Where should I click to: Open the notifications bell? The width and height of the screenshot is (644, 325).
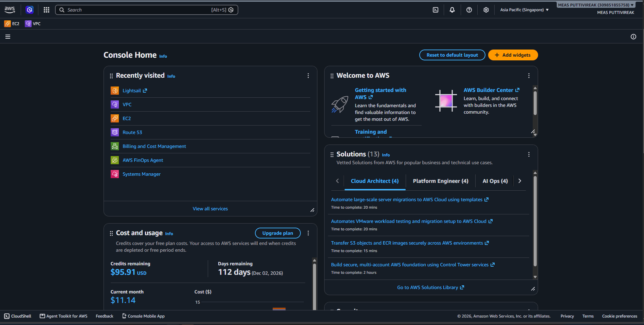coord(452,10)
